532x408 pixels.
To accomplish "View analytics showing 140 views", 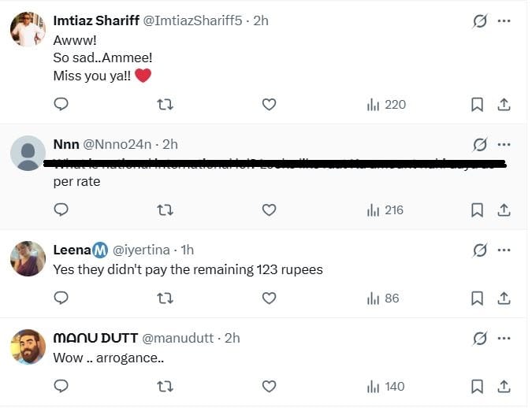I will [386, 386].
